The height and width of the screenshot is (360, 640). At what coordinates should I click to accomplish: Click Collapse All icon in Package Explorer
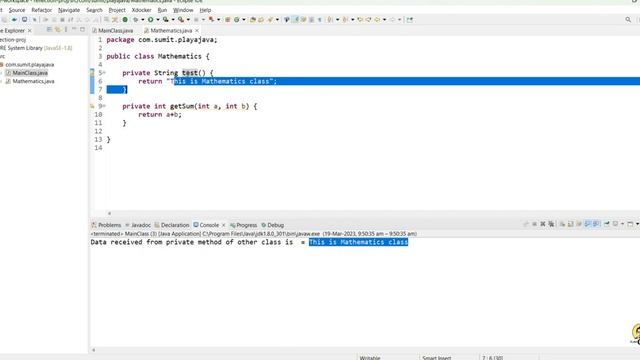point(49,30)
